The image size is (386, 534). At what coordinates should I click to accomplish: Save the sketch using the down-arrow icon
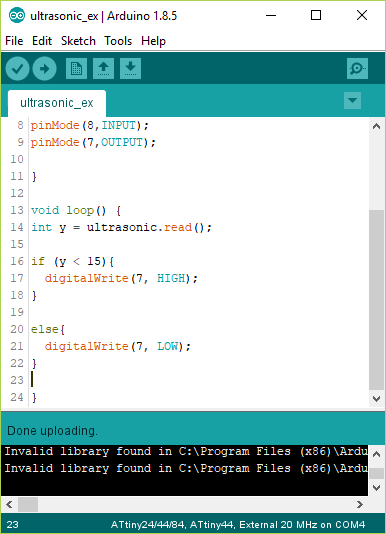[x=130, y=68]
